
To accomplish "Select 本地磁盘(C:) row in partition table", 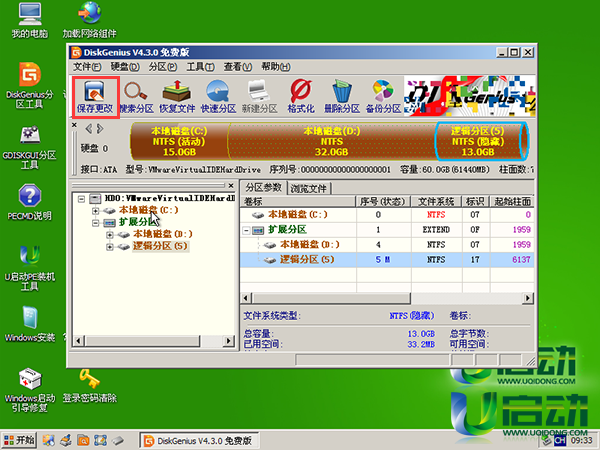I will [386, 215].
